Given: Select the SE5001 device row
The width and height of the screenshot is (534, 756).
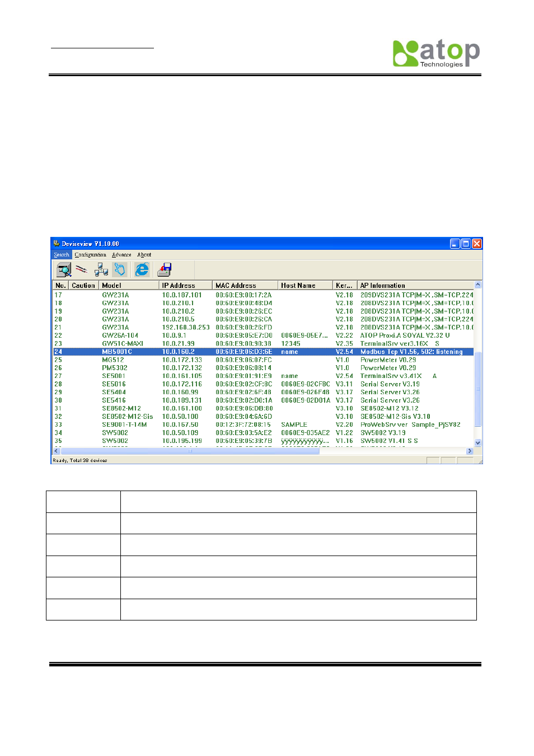Looking at the screenshot, I should point(263,376).
